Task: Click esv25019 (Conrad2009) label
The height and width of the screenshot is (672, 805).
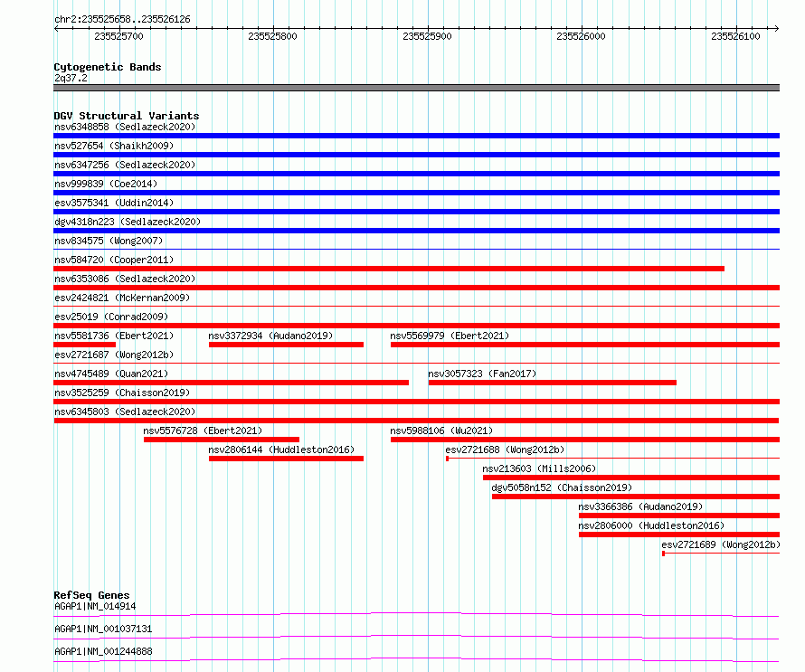Action: [111, 317]
